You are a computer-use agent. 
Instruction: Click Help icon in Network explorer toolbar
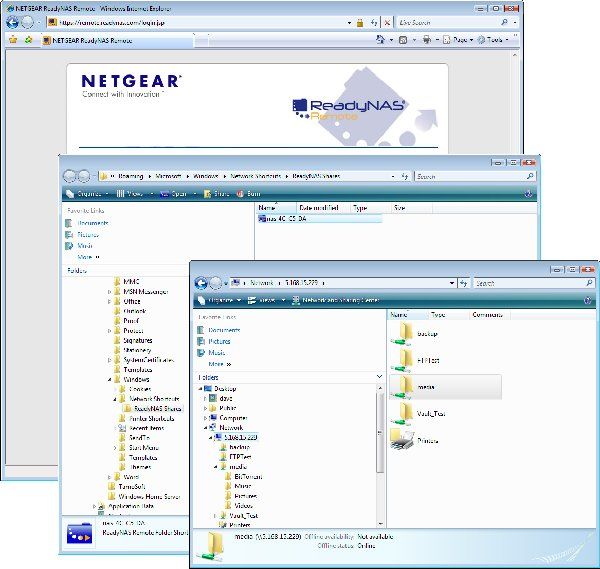[x=588, y=301]
